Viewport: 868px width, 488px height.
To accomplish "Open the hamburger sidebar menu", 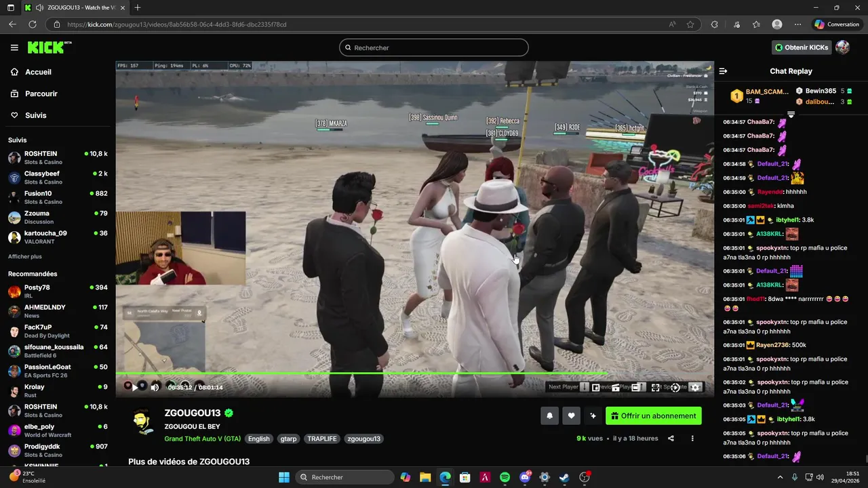I will tap(14, 47).
